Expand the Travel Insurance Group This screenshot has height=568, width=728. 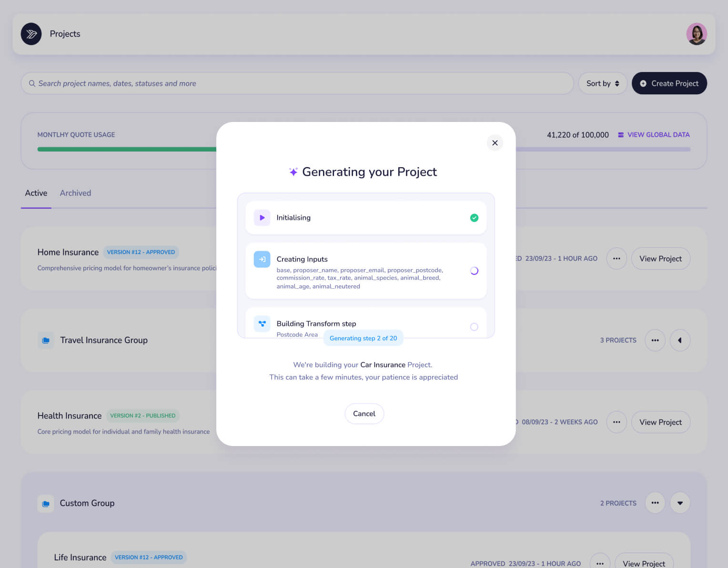click(680, 340)
